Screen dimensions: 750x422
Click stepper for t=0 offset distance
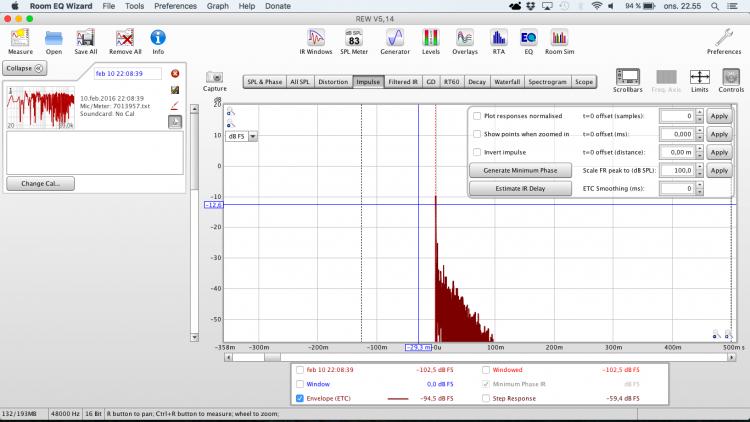[x=699, y=152]
